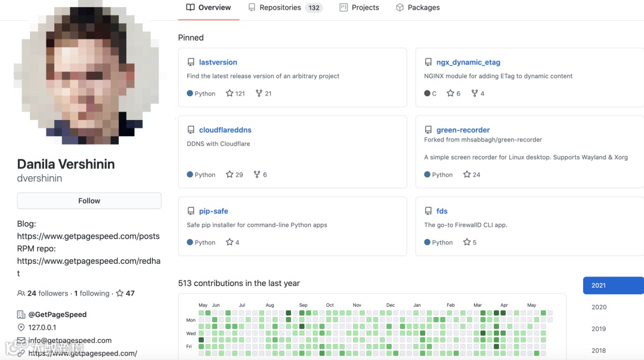Click the repo icon beside ngx_dynamic_etag
This screenshot has height=360, width=644.
click(428, 62)
